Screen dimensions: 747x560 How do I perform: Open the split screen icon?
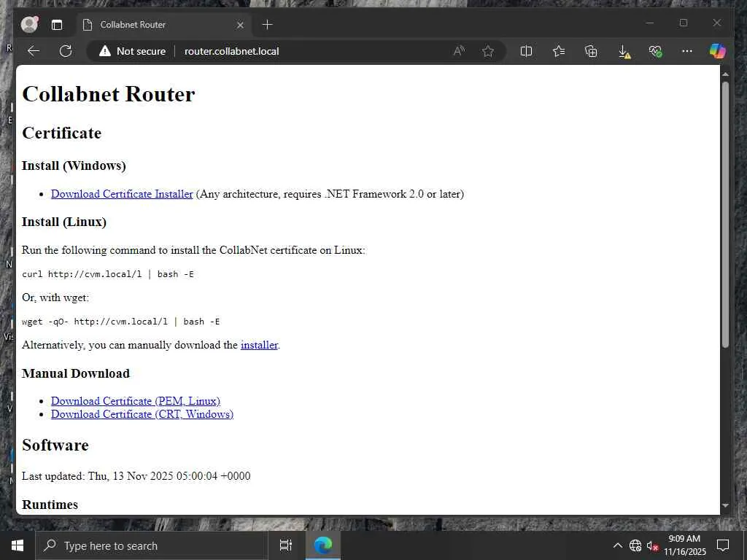coord(526,51)
